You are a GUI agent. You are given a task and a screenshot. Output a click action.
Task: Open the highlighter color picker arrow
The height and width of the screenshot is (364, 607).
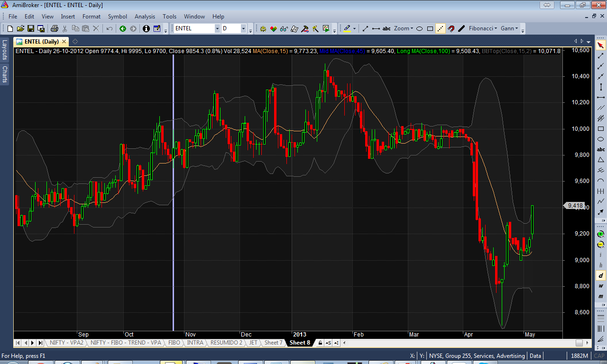(x=354, y=28)
